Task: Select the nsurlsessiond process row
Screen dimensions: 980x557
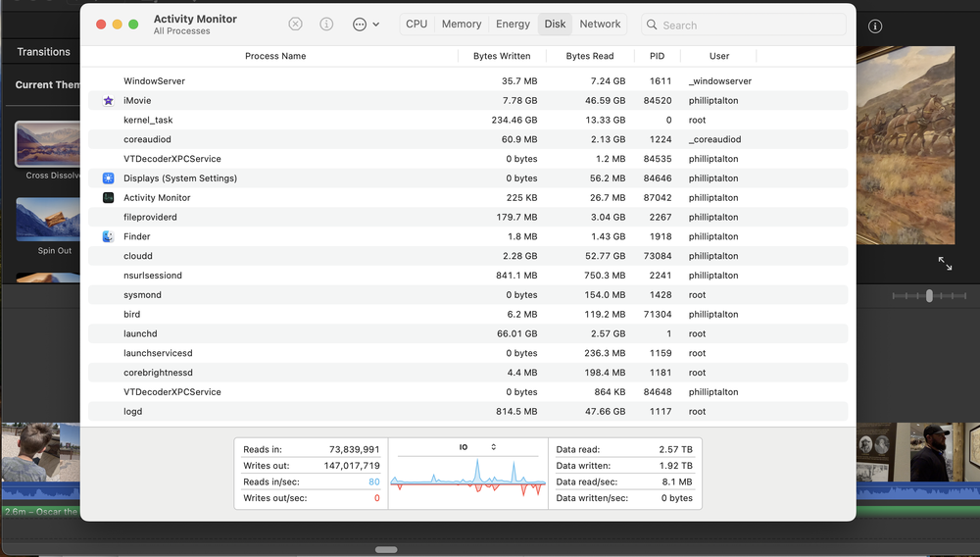Action: click(468, 275)
